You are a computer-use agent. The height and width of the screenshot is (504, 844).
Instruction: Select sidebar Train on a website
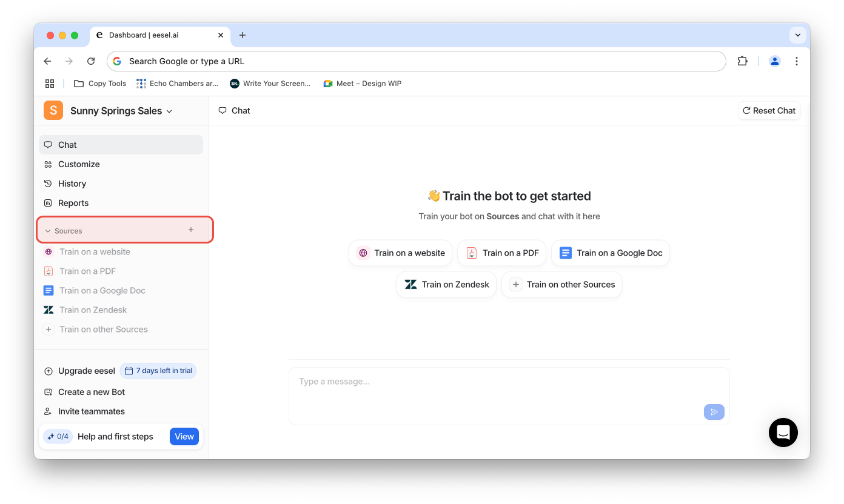[x=95, y=252]
